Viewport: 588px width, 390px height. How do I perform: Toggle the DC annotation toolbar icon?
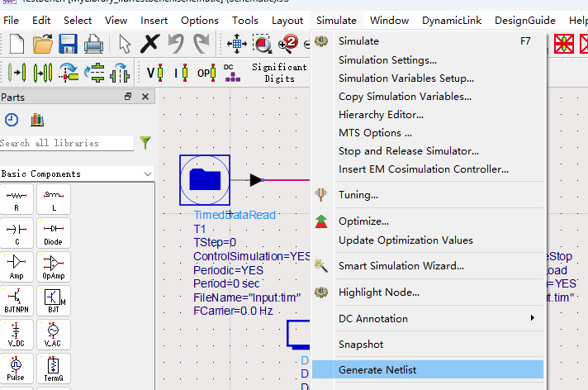231,73
